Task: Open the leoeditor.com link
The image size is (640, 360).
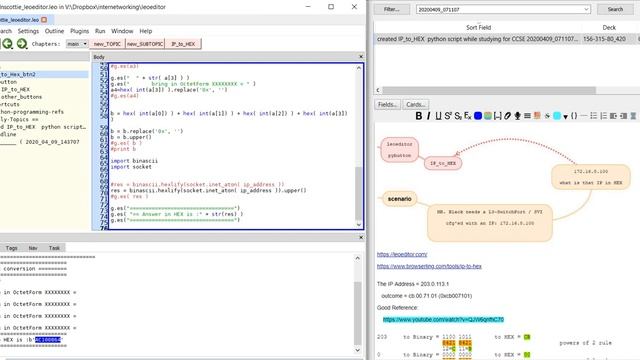Action: click(x=402, y=254)
